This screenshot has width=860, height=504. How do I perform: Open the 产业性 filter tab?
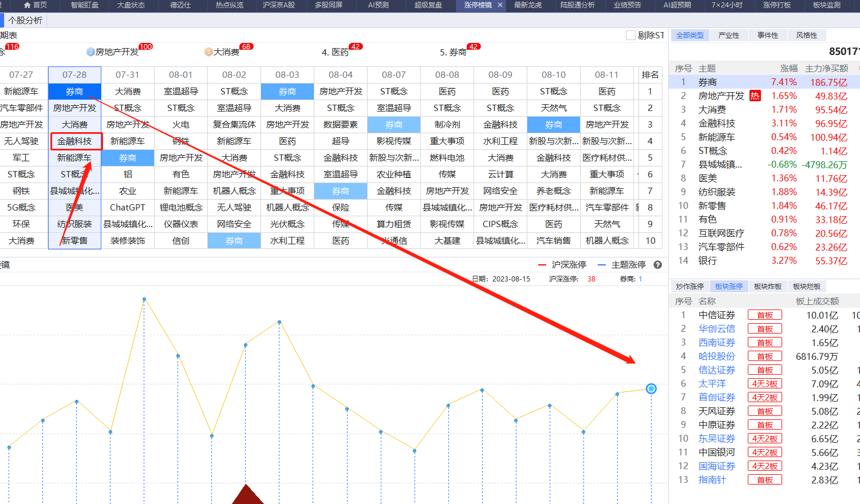point(728,35)
